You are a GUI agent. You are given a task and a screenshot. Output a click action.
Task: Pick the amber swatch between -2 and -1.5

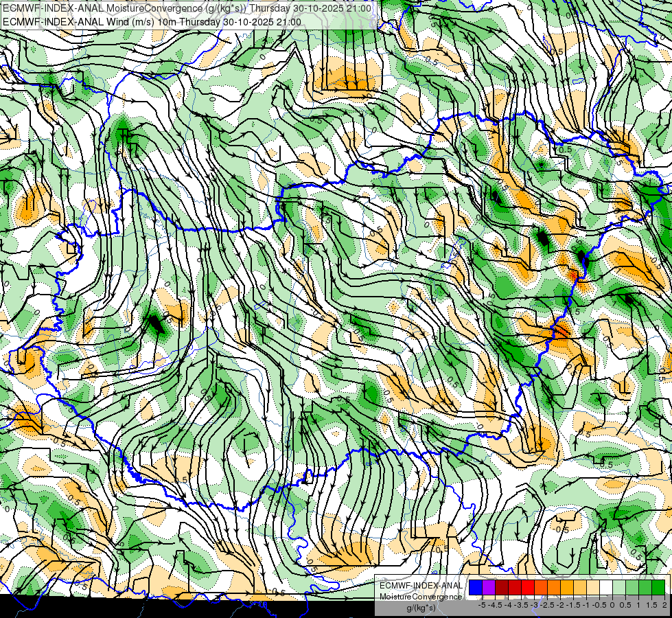tap(566, 588)
